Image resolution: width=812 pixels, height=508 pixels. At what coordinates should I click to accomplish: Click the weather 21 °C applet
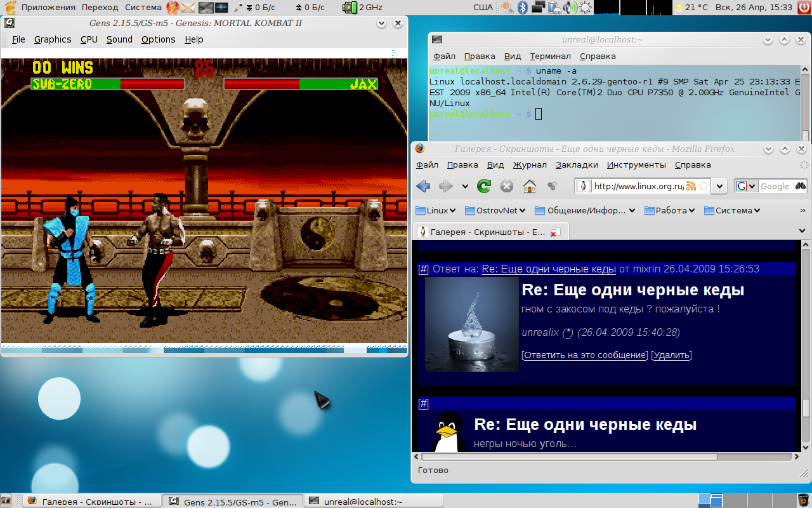coord(691,8)
